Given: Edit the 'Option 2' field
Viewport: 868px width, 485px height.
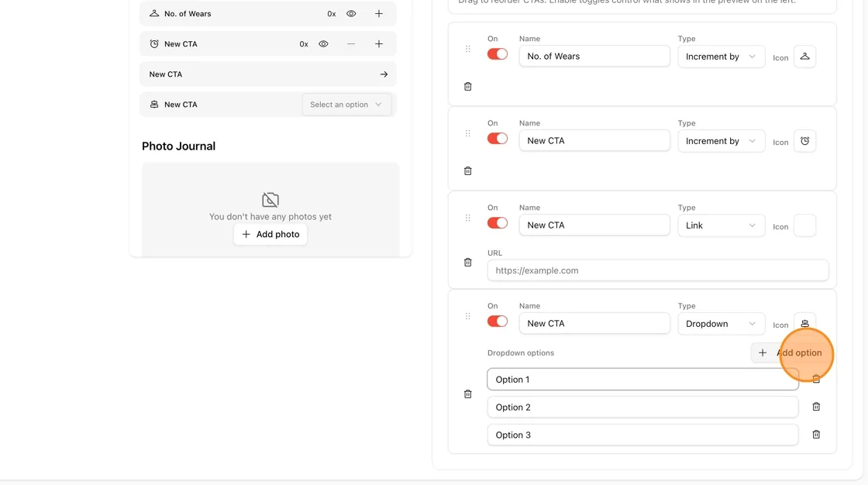Looking at the screenshot, I should (x=642, y=407).
